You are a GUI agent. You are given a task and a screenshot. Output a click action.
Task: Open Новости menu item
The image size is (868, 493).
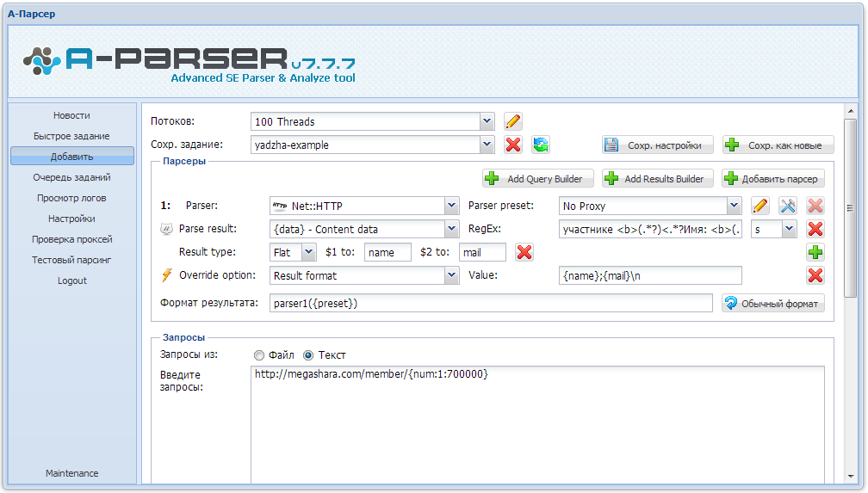click(72, 115)
